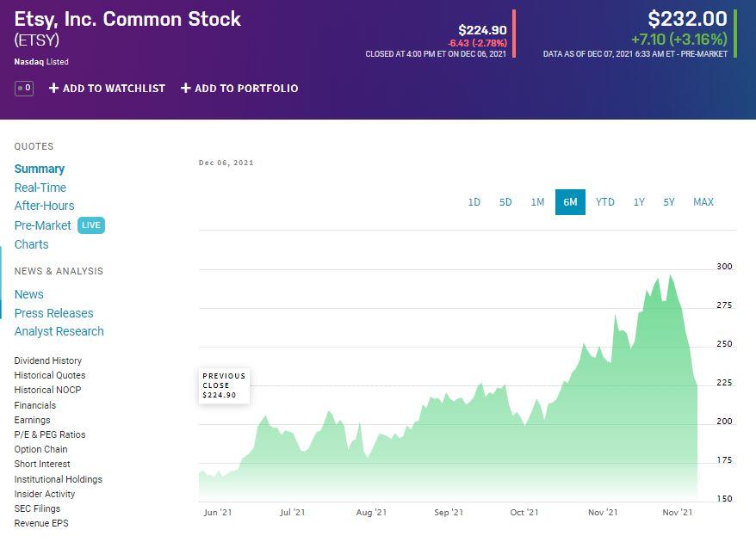756x542 pixels.
Task: Click the plus icon beside Add to Portfolio
Action: coord(186,88)
